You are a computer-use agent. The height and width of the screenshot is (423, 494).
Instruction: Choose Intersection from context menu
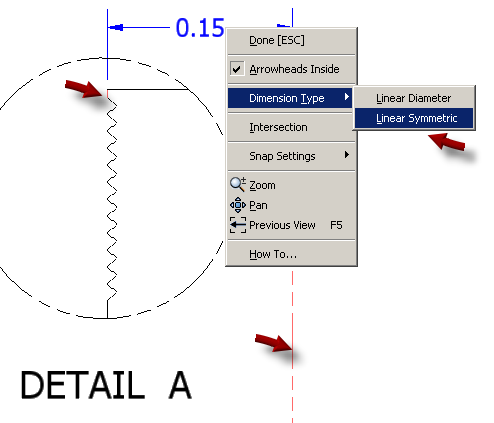tap(291, 127)
